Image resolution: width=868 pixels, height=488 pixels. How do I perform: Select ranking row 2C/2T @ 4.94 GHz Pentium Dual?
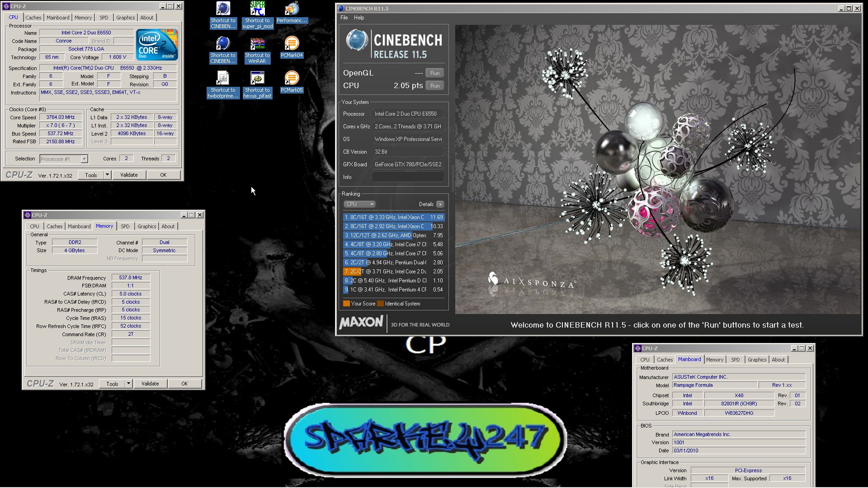point(394,263)
